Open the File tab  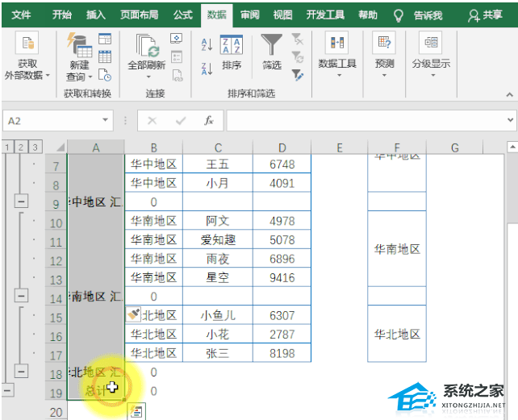(21, 15)
